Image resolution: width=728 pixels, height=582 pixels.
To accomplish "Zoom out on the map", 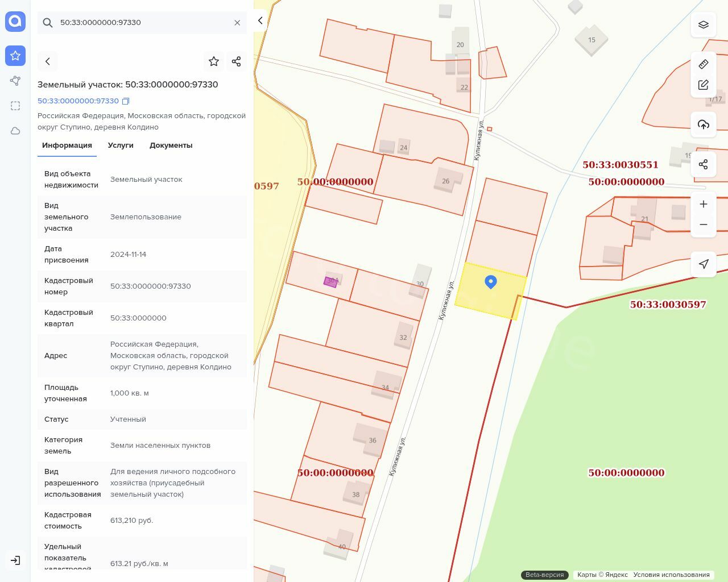I will 703,225.
